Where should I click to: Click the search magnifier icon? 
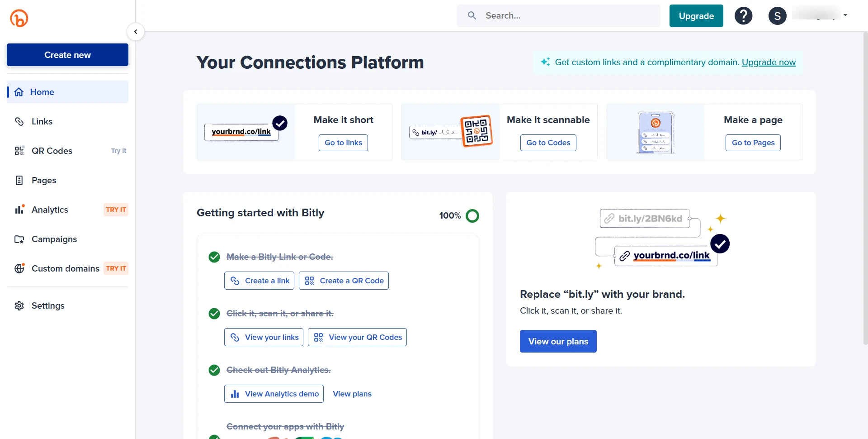point(472,15)
